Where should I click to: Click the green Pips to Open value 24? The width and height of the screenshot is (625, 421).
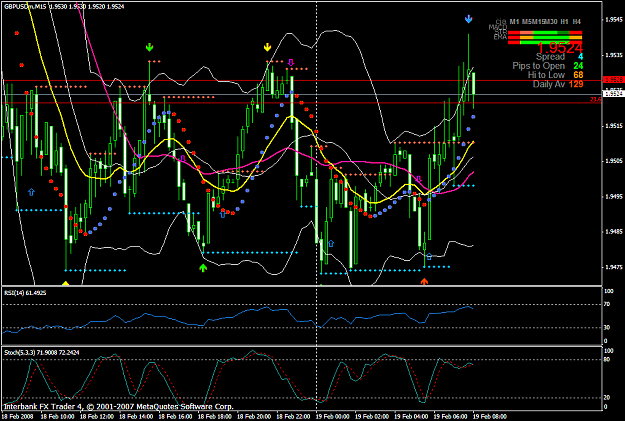[578, 66]
